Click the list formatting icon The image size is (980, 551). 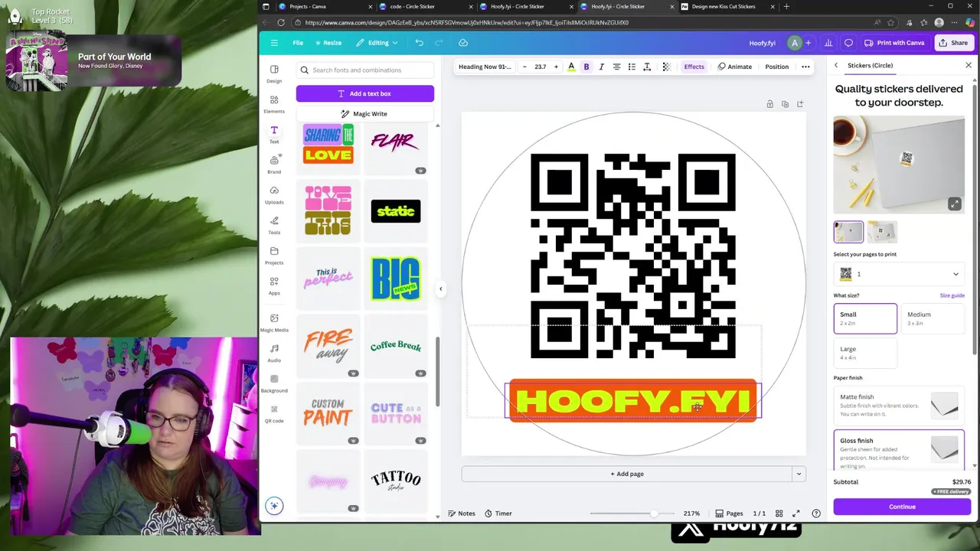632,67
